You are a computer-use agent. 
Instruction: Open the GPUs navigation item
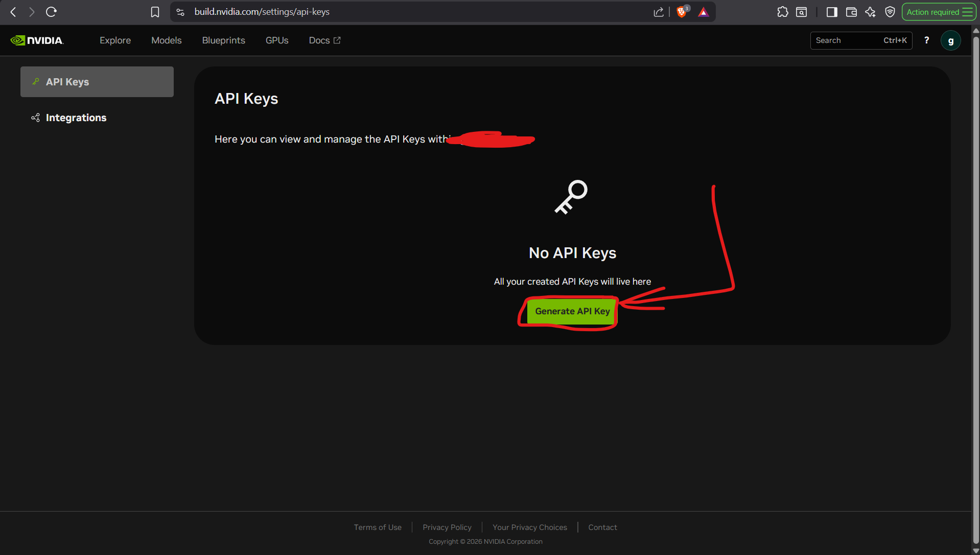pos(277,40)
